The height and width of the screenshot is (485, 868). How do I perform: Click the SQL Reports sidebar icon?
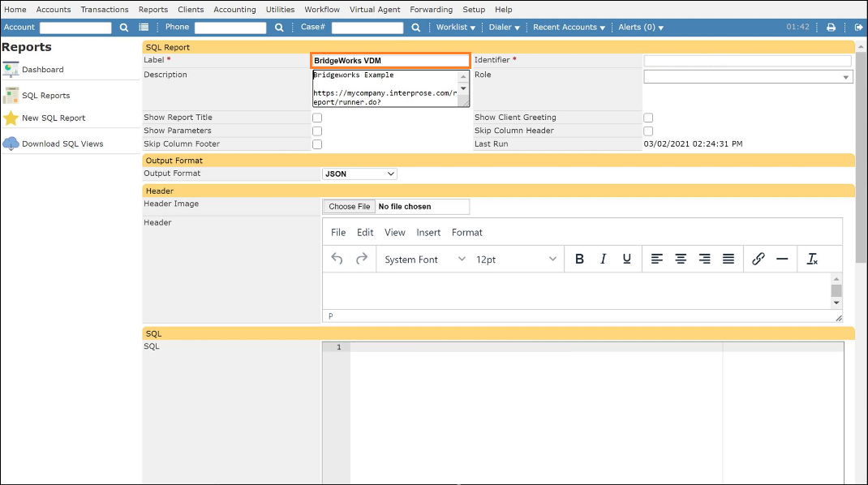(11, 95)
